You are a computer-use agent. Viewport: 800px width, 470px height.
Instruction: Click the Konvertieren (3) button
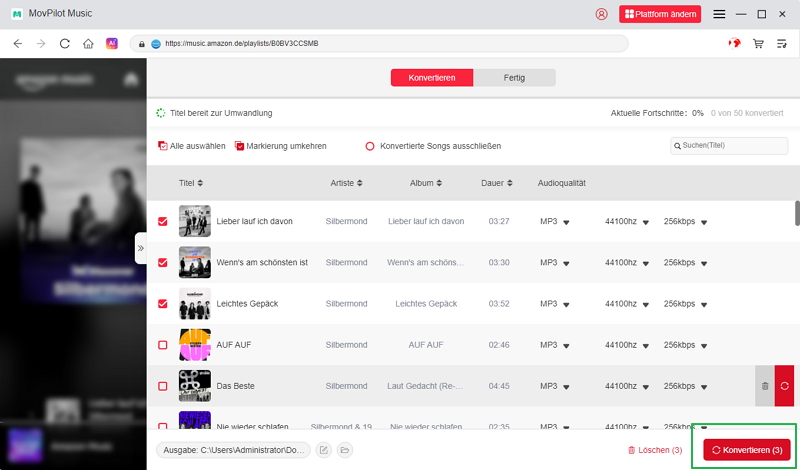pos(747,451)
